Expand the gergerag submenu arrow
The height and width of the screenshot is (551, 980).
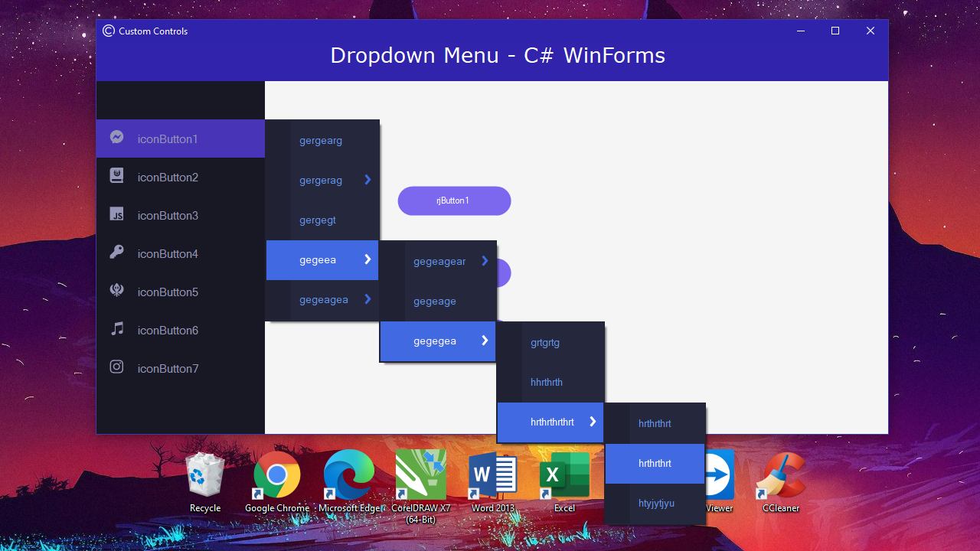click(367, 180)
